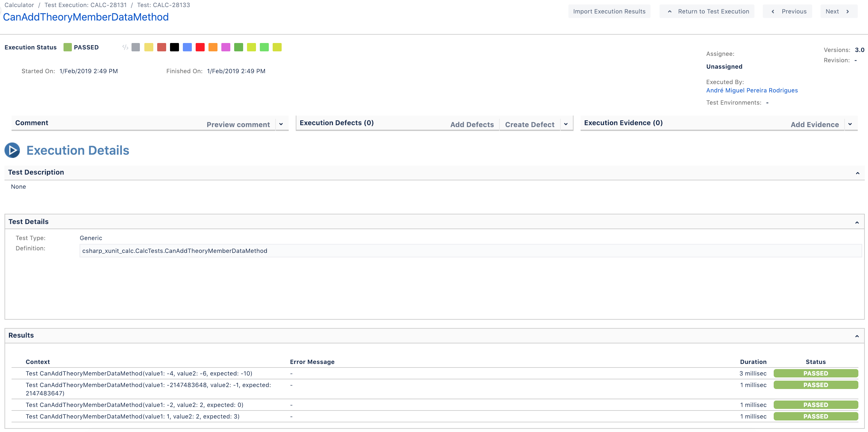Viewport: 868px width, 432px height.
Task: Click the context row with value1: -2, value2: 2
Action: [435, 405]
